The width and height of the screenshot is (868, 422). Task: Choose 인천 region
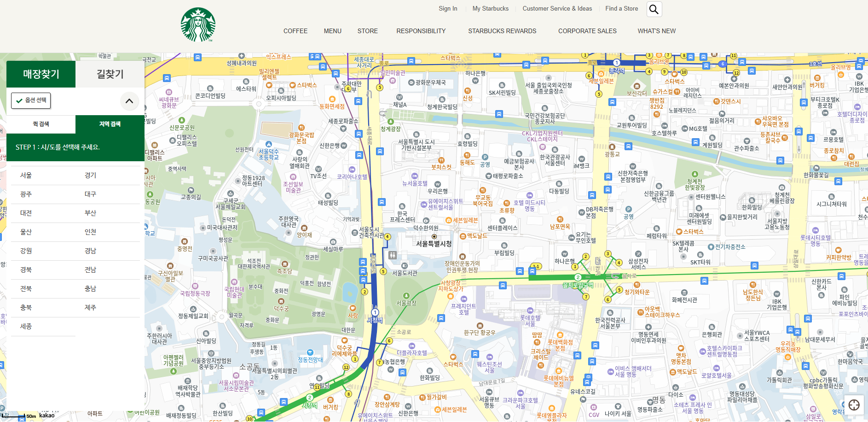[91, 232]
